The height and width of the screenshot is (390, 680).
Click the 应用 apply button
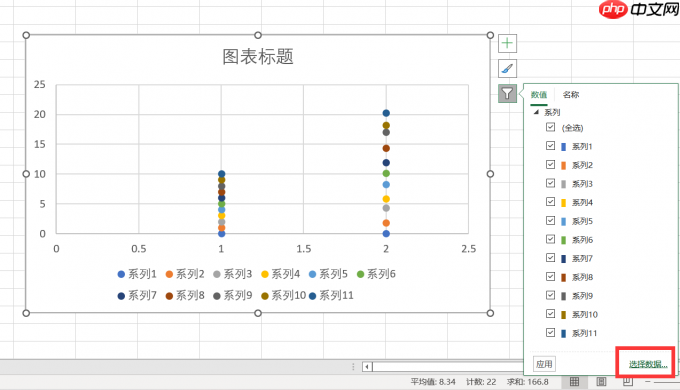tap(544, 364)
